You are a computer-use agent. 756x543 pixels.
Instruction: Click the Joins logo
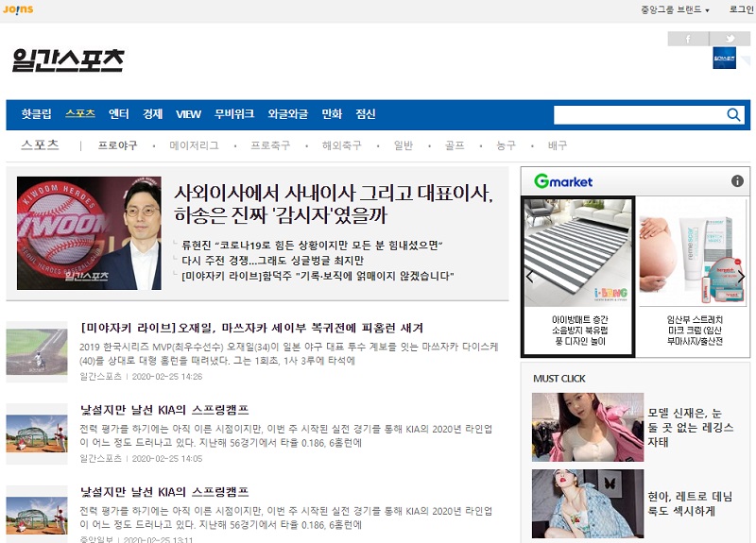point(18,9)
